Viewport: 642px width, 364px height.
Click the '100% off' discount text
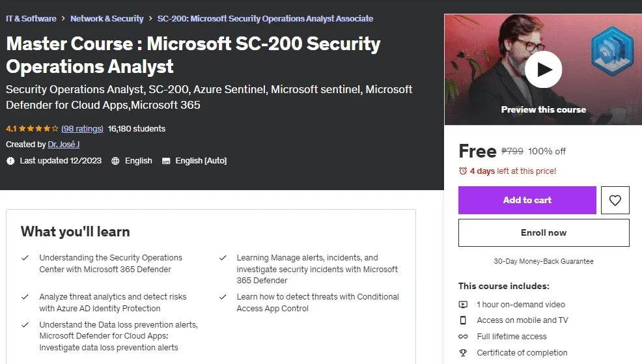click(546, 151)
